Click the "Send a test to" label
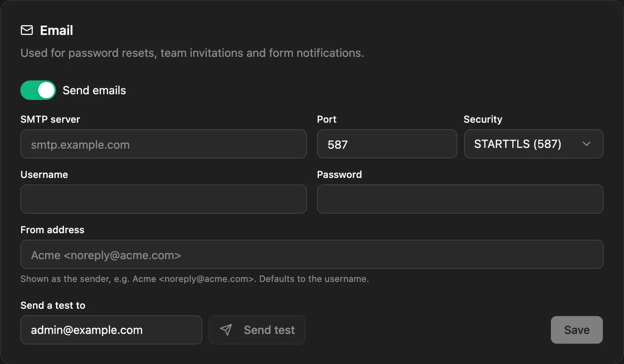 click(53, 305)
